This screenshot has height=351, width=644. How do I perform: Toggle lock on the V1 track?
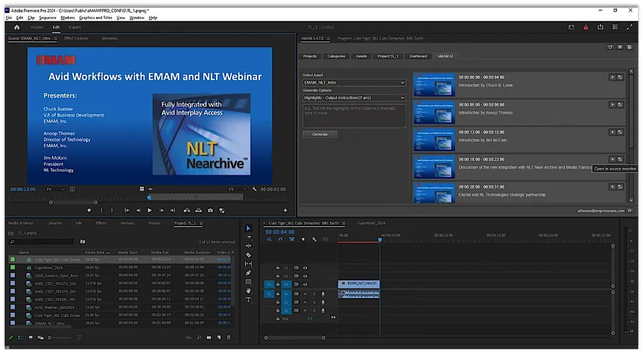click(x=278, y=284)
